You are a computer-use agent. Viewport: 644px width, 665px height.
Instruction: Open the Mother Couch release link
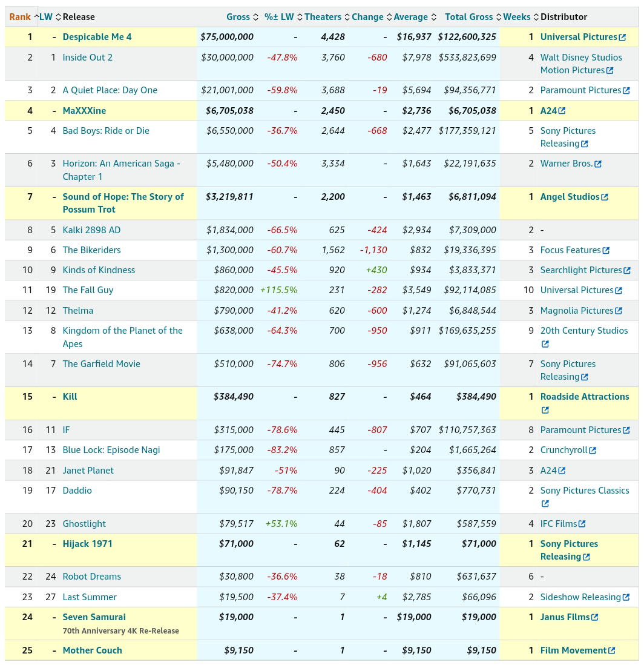tap(93, 650)
